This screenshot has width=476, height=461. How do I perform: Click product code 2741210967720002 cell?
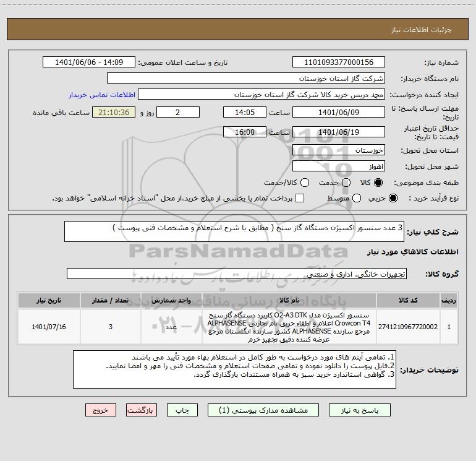(x=408, y=327)
